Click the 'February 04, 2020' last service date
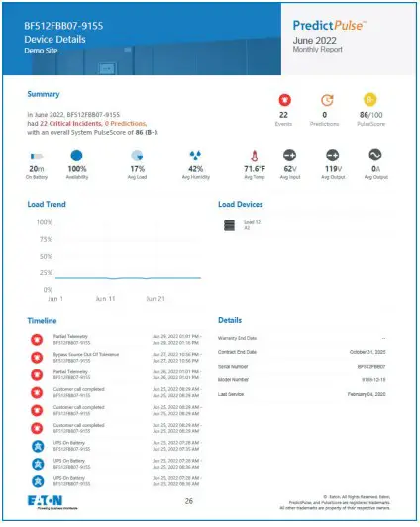This screenshot has width=420, height=527. pos(367,394)
